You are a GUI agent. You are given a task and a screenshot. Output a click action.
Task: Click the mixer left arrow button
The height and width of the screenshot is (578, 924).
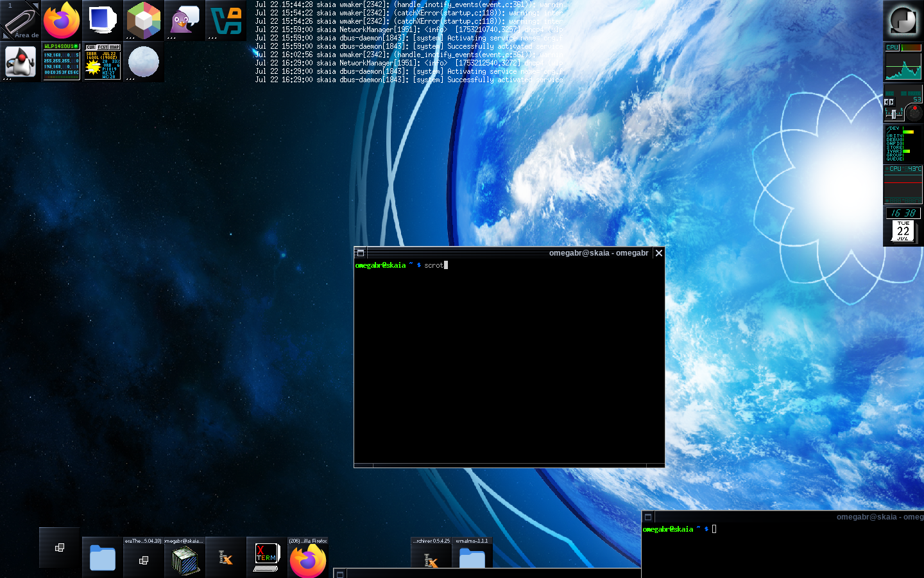[887, 102]
